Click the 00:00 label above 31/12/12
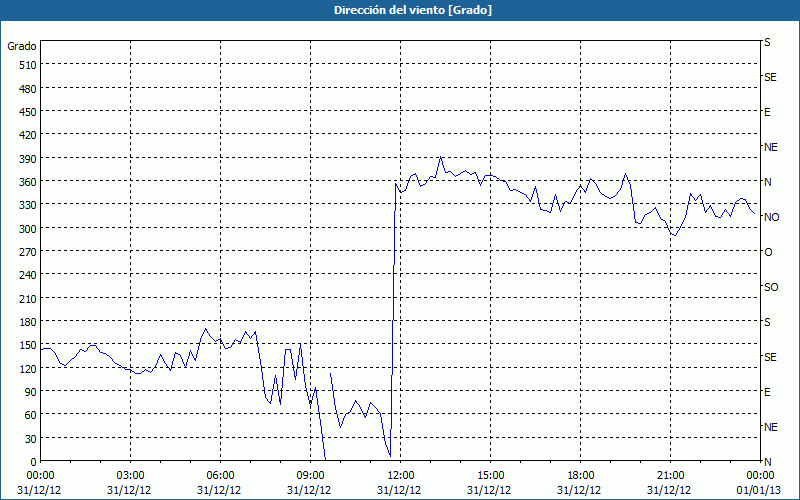Viewport: 800px width, 500px height. tap(40, 476)
